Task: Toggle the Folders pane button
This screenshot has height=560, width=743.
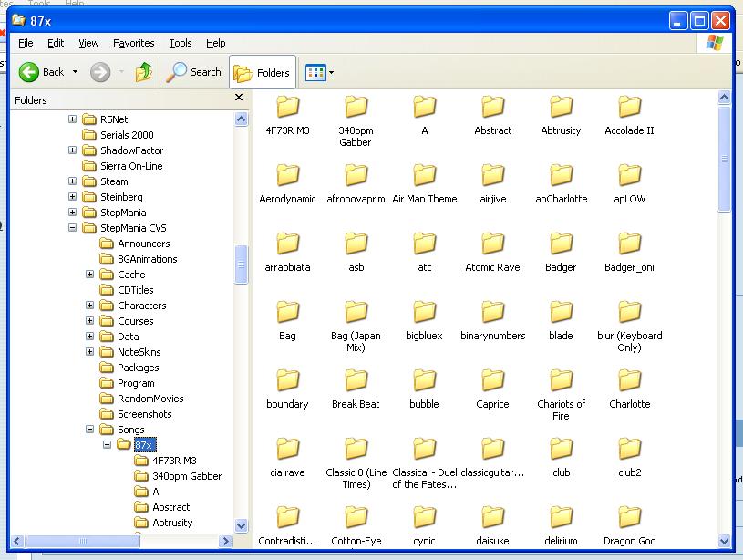Action: click(x=263, y=73)
